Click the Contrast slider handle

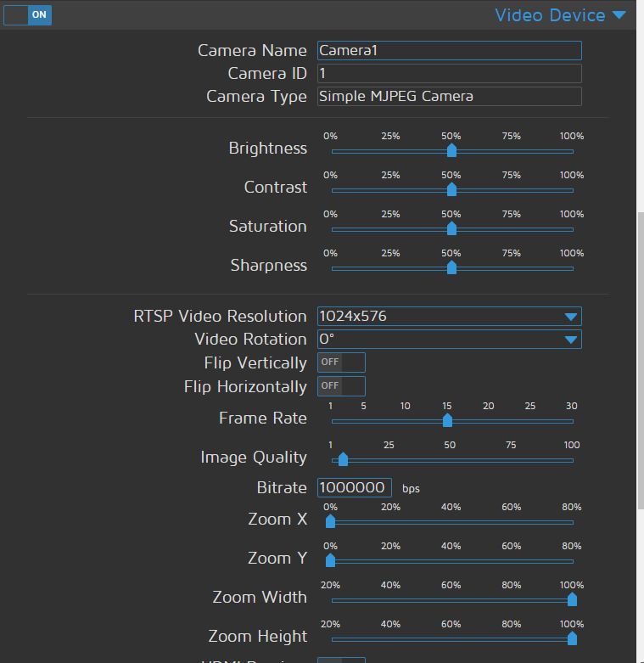pos(451,189)
